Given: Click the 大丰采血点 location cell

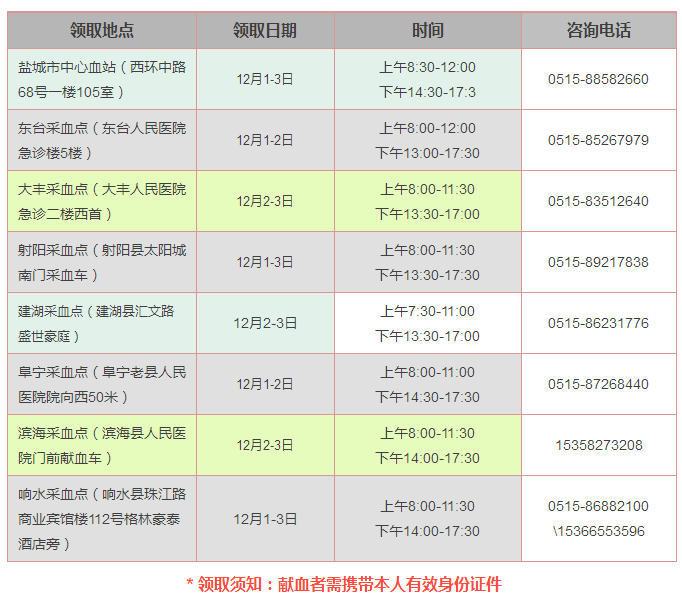Looking at the screenshot, I should tap(102, 201).
